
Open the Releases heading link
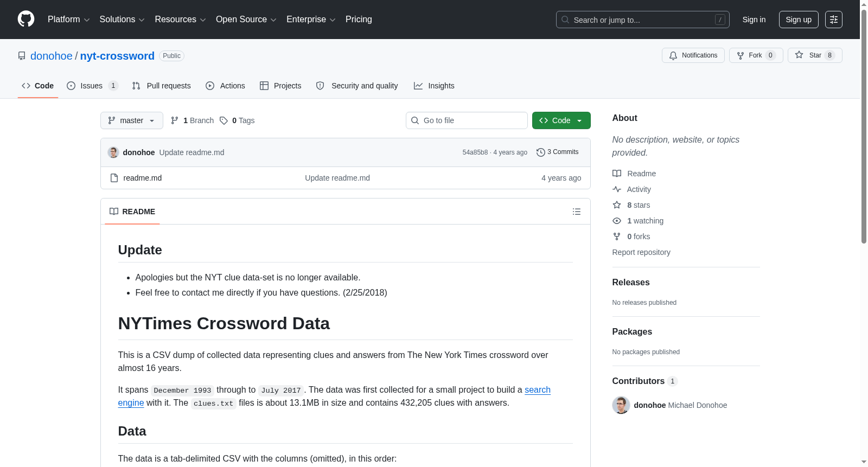[631, 283]
